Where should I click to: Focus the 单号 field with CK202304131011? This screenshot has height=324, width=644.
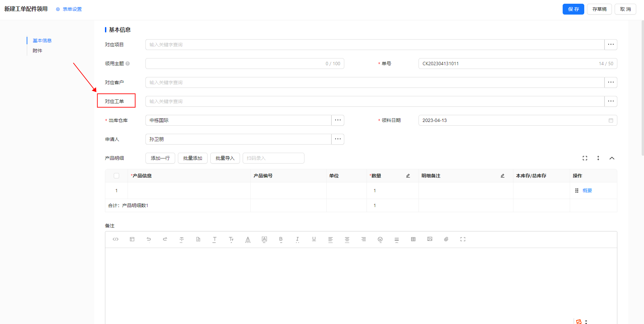click(518, 64)
